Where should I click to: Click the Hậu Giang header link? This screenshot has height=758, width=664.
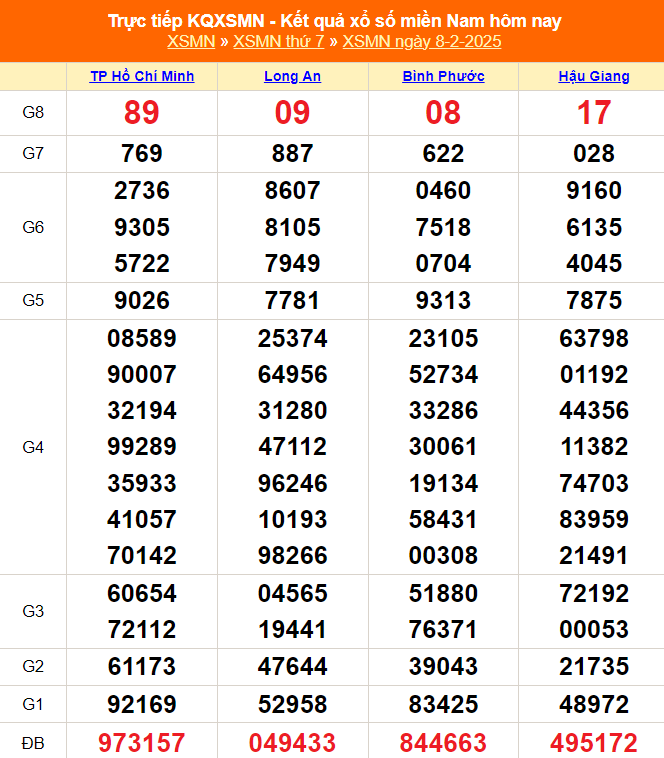(594, 76)
